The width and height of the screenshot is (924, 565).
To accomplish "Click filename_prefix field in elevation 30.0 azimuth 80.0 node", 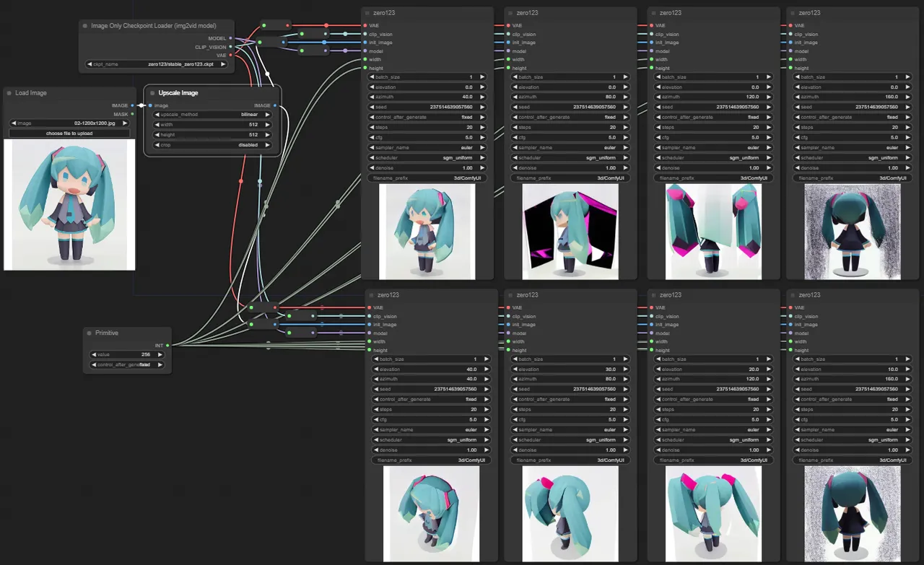I will point(570,460).
